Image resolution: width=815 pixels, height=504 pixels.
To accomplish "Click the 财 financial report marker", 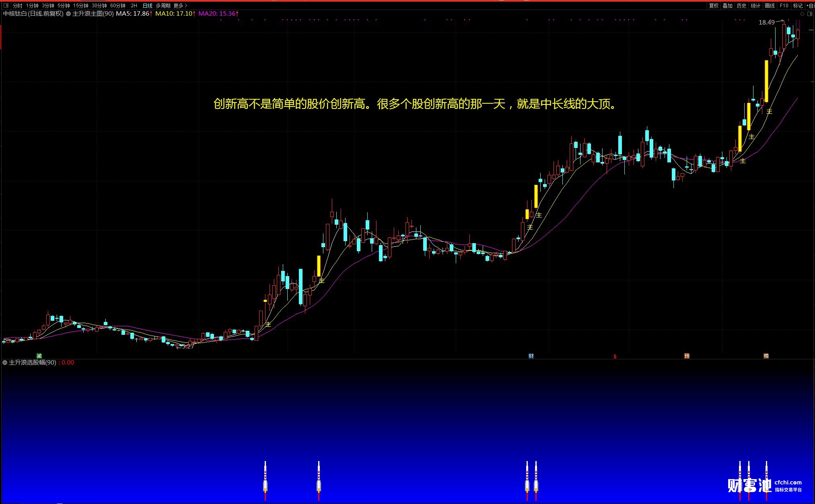I will click(x=531, y=356).
